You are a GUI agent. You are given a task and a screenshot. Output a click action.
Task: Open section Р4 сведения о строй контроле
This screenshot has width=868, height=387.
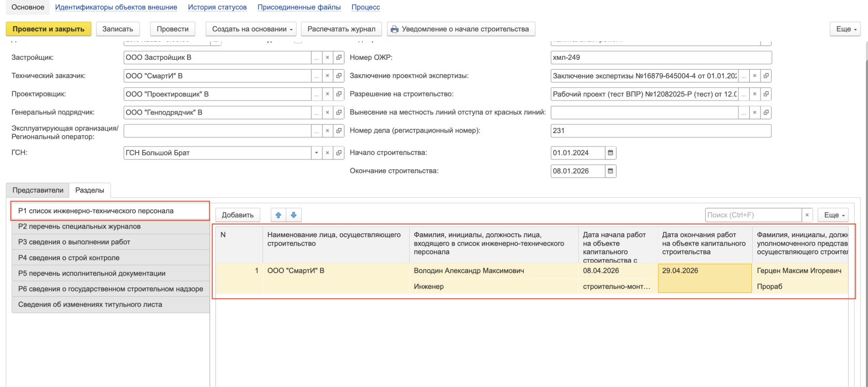tap(111, 258)
